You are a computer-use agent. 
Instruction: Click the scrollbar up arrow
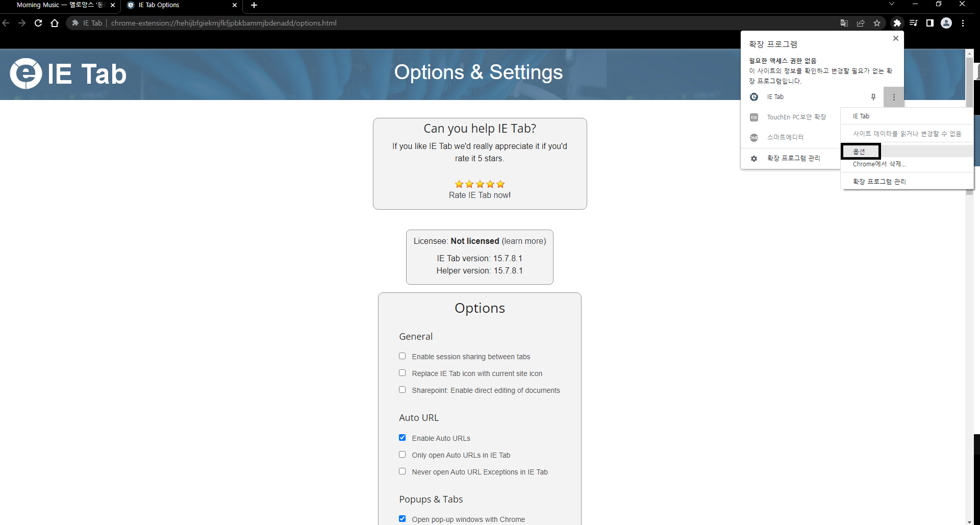pos(969,53)
